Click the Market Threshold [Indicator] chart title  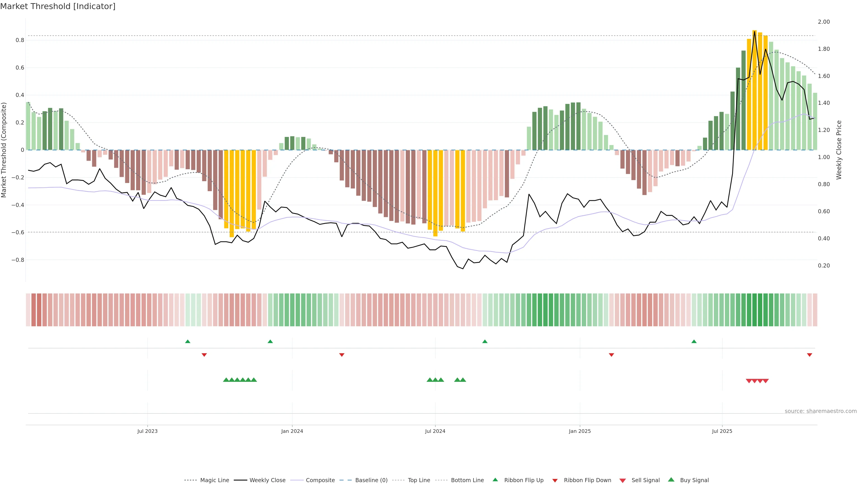click(x=58, y=6)
